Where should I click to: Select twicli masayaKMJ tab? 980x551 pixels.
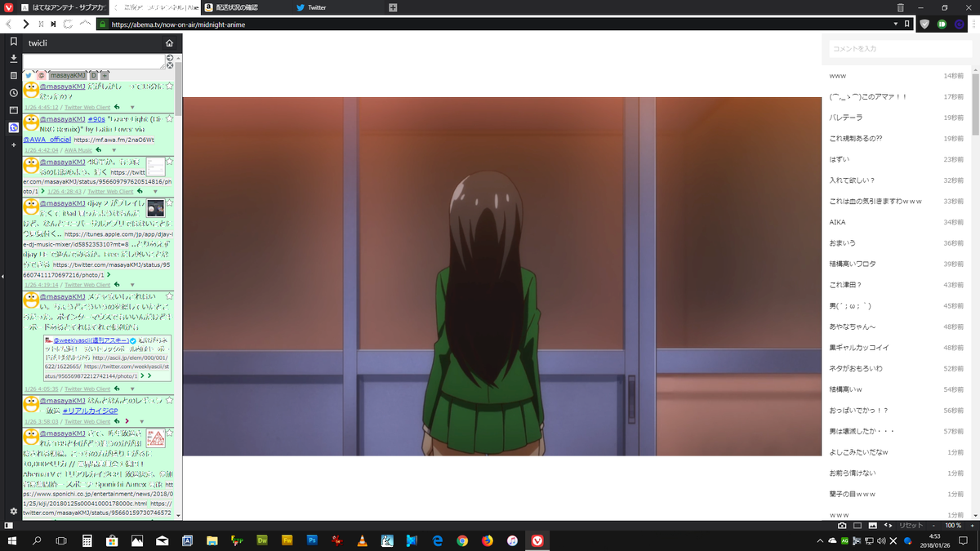(x=67, y=75)
